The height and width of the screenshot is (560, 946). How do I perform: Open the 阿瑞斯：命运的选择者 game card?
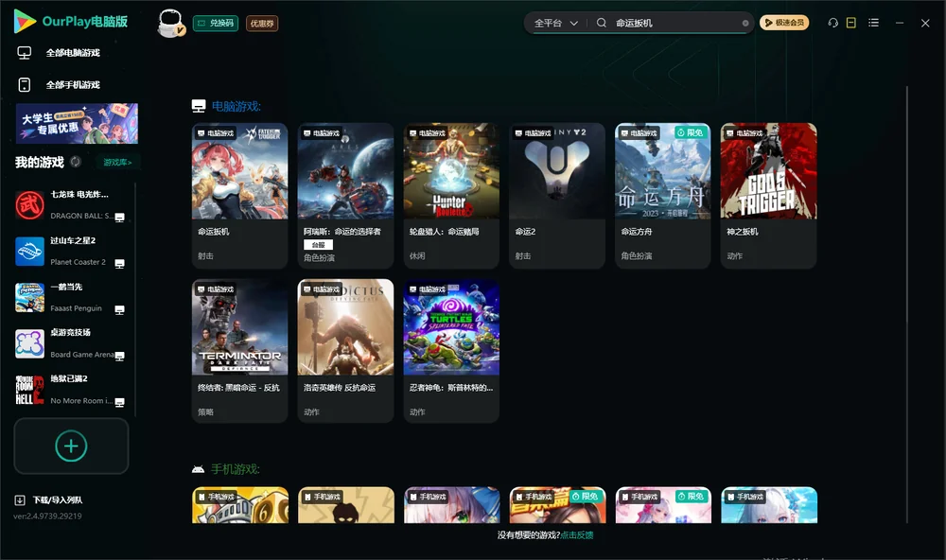(345, 196)
